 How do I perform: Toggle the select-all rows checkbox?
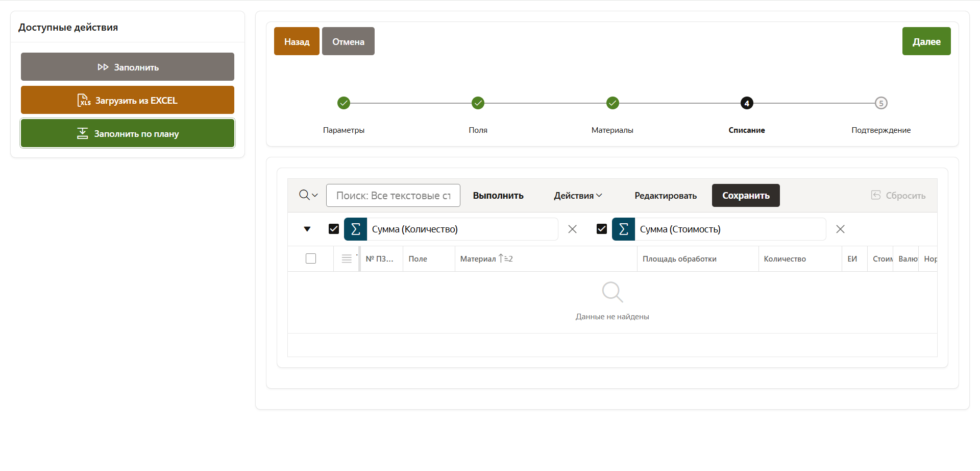coord(311,259)
